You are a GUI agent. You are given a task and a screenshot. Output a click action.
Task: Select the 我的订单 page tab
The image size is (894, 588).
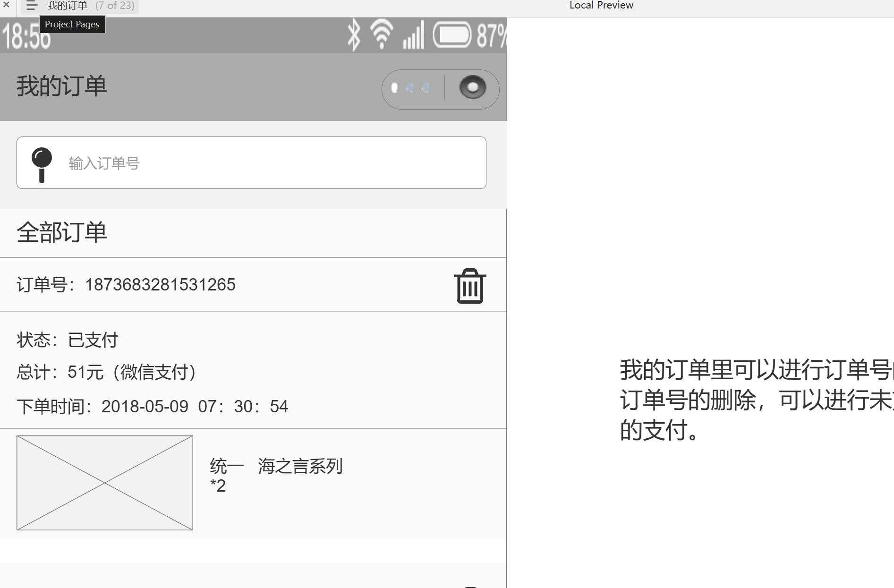click(67, 6)
